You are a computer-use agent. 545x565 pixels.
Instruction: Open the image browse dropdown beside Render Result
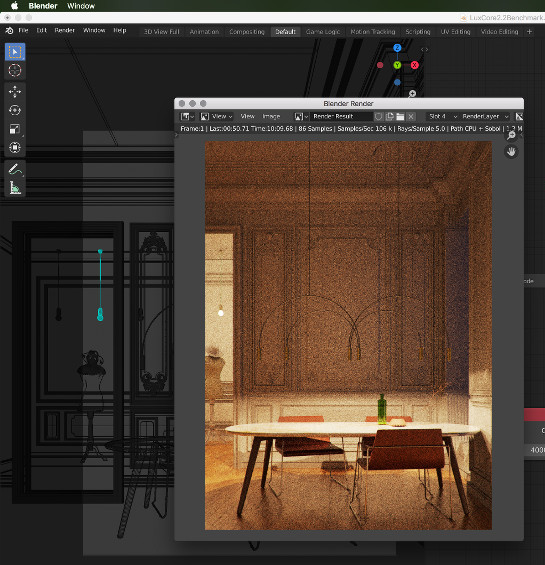click(x=301, y=116)
